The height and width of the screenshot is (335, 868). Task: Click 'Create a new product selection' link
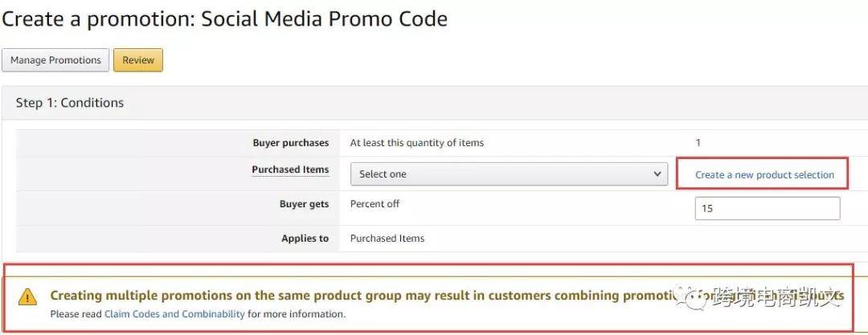point(764,175)
